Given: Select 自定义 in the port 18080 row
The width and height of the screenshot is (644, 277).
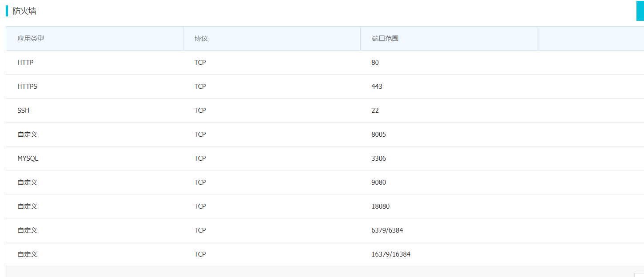Looking at the screenshot, I should tap(28, 206).
